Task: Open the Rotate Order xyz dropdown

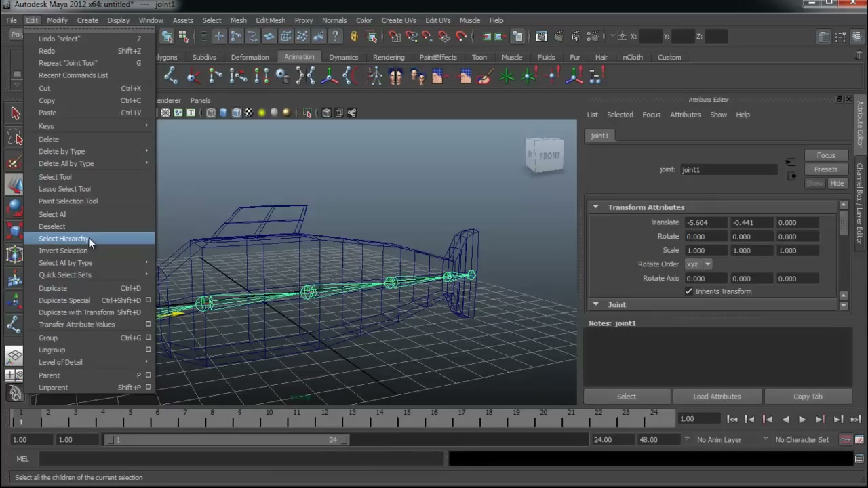Action: tap(698, 264)
